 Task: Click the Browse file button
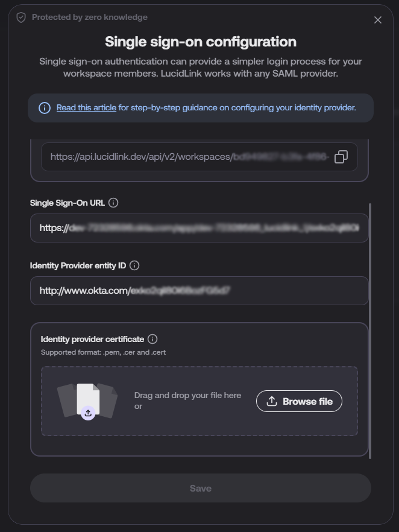click(x=299, y=401)
